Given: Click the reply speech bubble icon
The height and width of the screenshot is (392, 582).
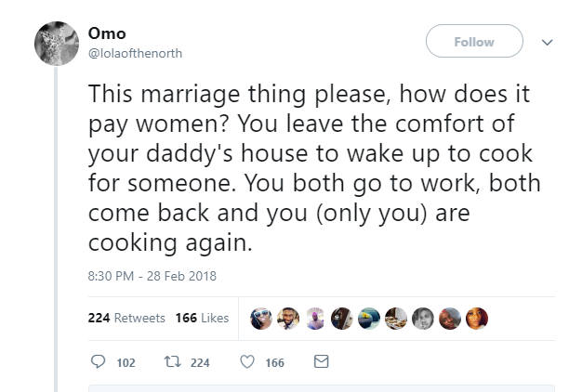Looking at the screenshot, I should [99, 362].
